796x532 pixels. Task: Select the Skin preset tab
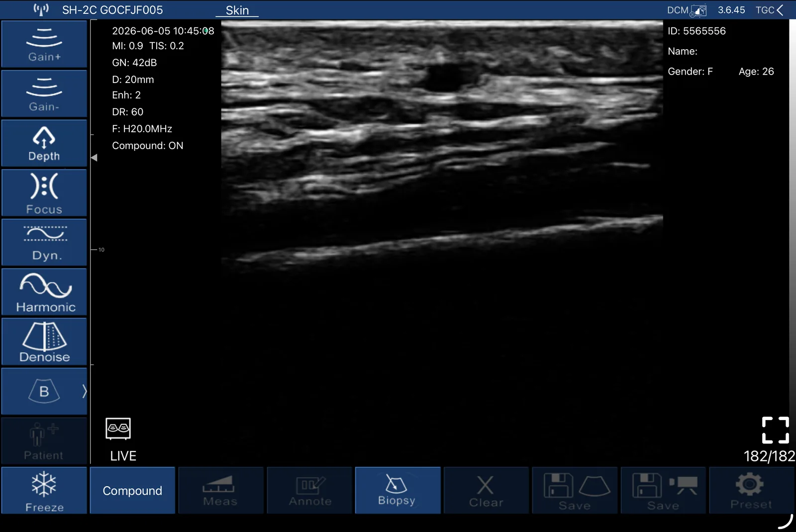tap(237, 10)
